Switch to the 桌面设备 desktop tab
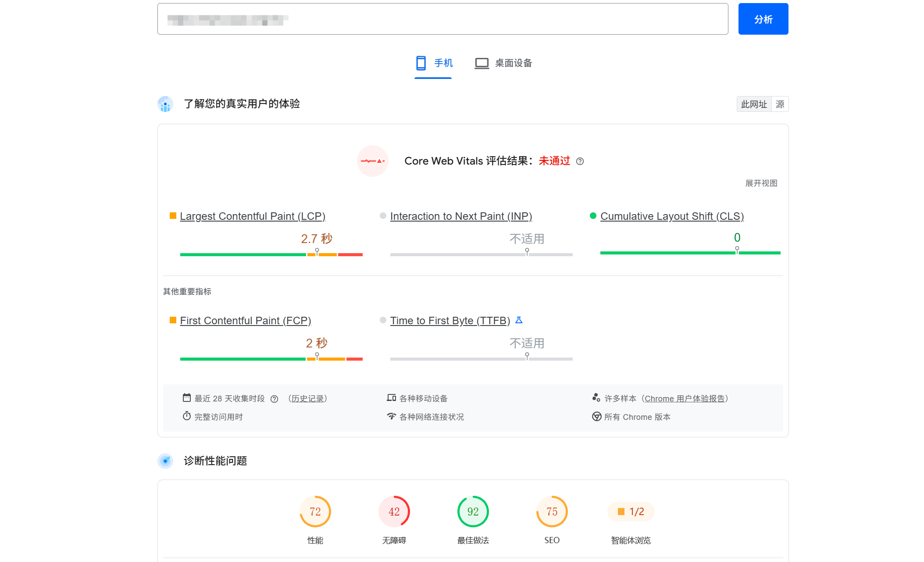This screenshot has height=562, width=924. pyautogui.click(x=503, y=63)
